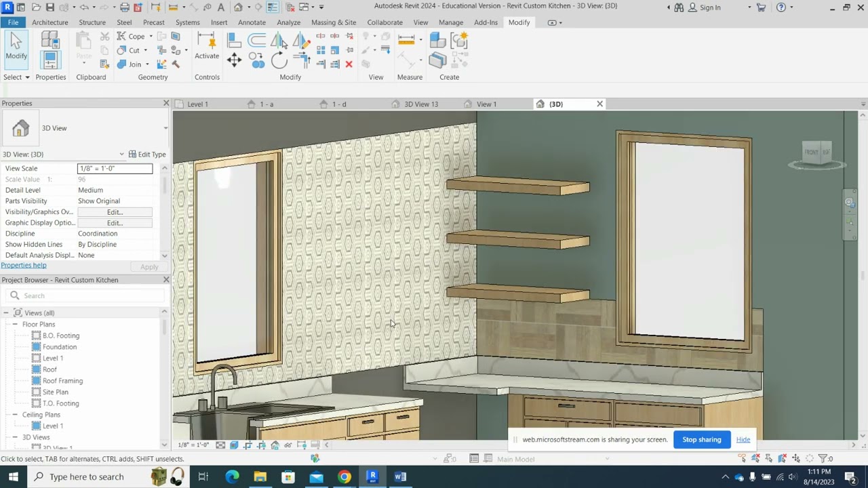Toggle Select Elements by Face in status bar
The height and width of the screenshot is (488, 868).
pos(783,459)
